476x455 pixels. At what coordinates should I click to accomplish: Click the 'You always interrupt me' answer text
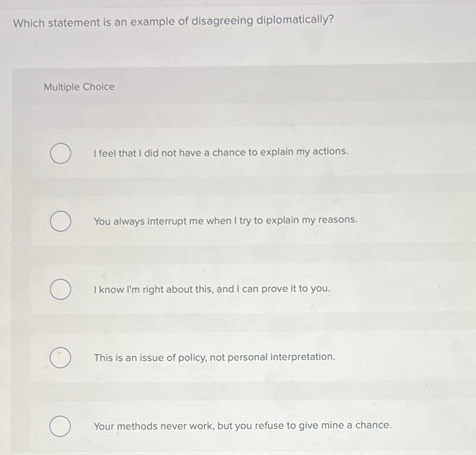(x=226, y=221)
